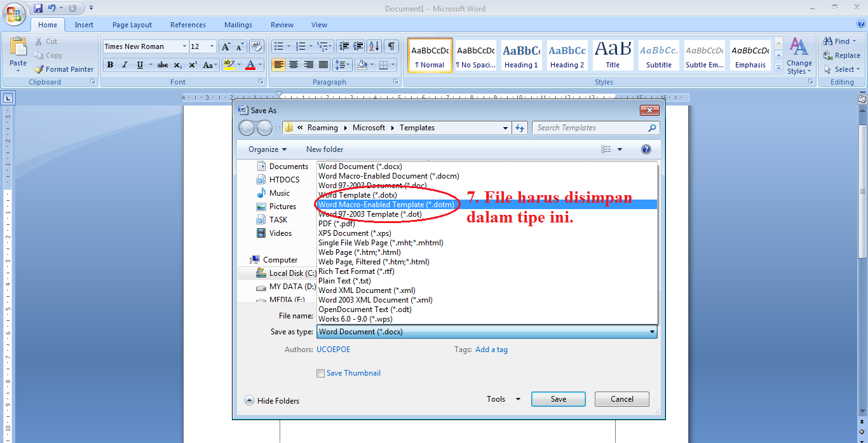
Task: Switch to the Review ribbon tab
Action: pos(281,25)
